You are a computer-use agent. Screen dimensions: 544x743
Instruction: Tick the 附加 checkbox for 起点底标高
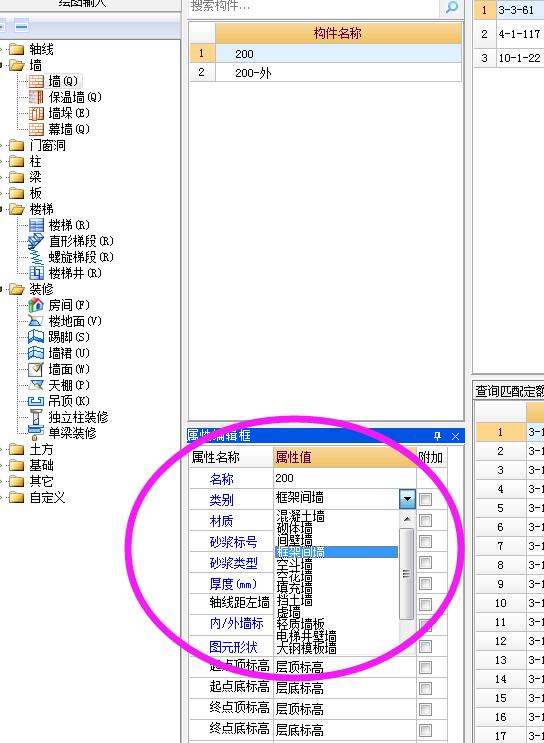coord(426,688)
